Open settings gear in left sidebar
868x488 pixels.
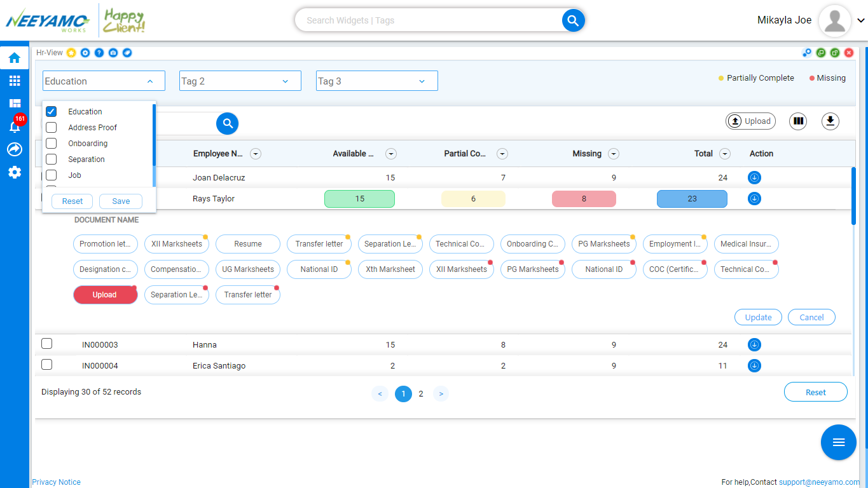click(14, 172)
